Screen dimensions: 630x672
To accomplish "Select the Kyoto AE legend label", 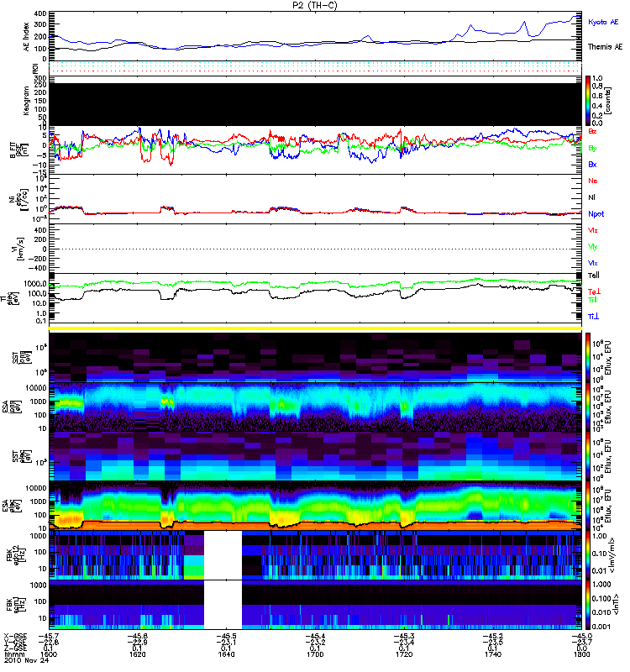I will 603,22.
